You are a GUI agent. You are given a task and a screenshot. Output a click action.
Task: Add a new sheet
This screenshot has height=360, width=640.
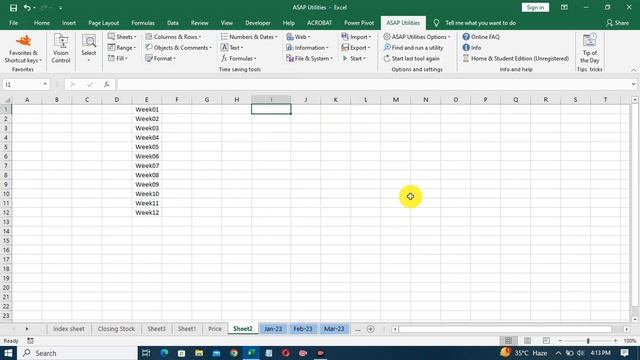pyautogui.click(x=371, y=329)
